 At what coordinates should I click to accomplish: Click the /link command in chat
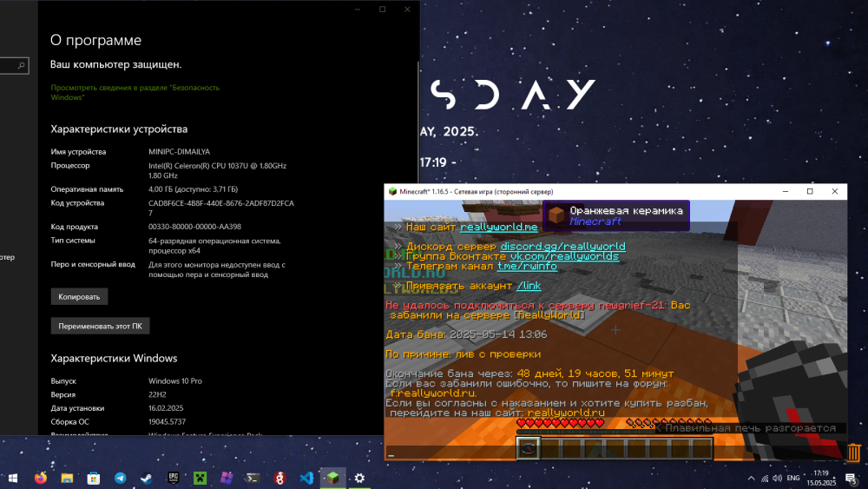coord(529,286)
